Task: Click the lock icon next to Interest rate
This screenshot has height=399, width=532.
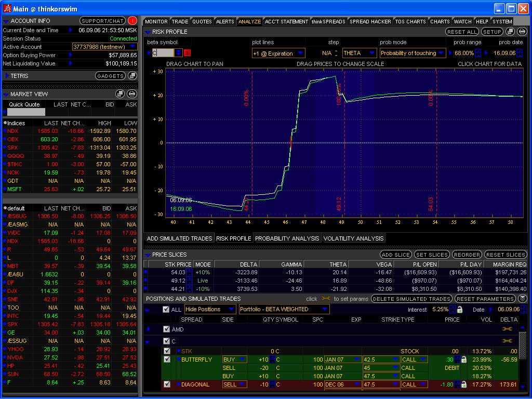Action: 460,309
